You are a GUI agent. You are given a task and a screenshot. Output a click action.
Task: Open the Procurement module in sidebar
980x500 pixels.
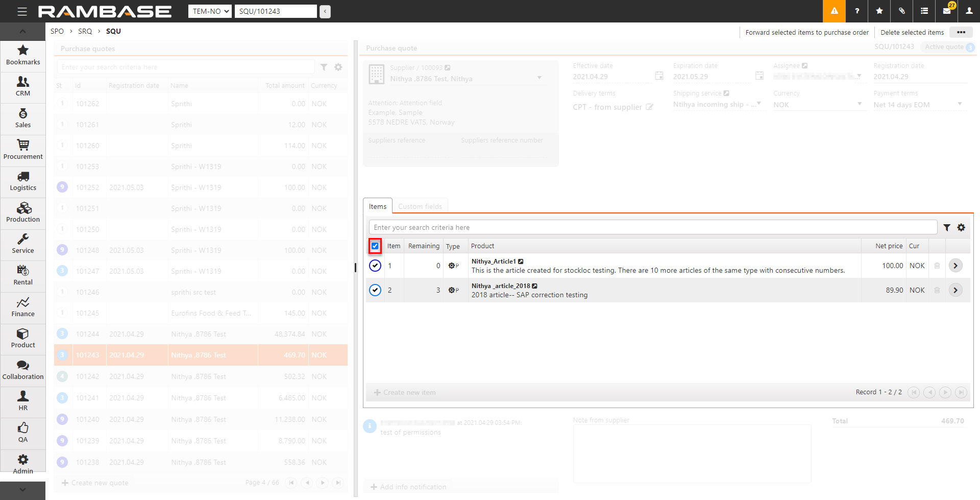(x=23, y=150)
